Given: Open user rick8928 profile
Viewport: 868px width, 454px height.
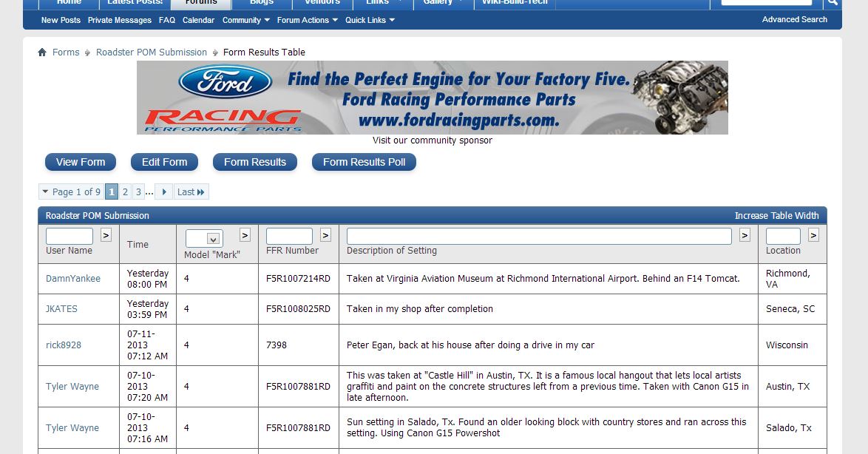Looking at the screenshot, I should [63, 345].
